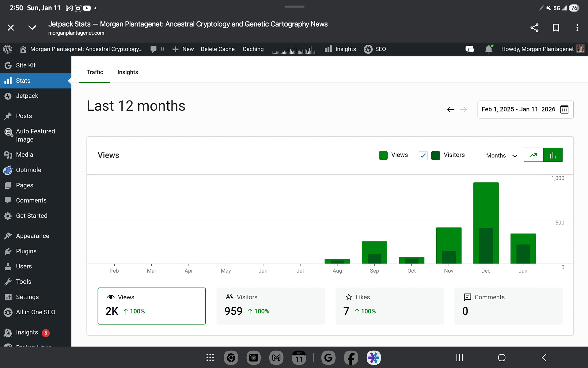The image size is (588, 368).
Task: Open the notifications bell icon
Action: (489, 49)
